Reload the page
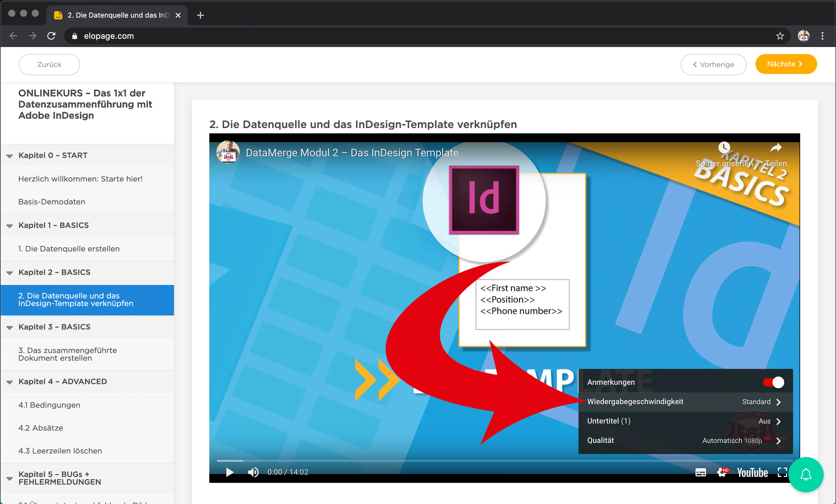 (51, 36)
